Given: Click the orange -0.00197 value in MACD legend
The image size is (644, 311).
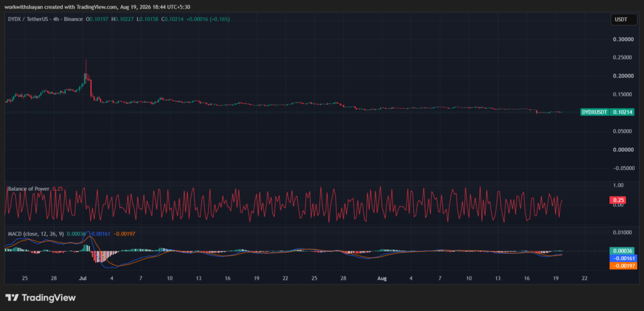Looking at the screenshot, I should [x=123, y=234].
